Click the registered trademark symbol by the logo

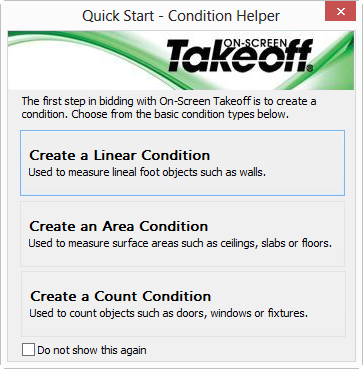[x=310, y=68]
